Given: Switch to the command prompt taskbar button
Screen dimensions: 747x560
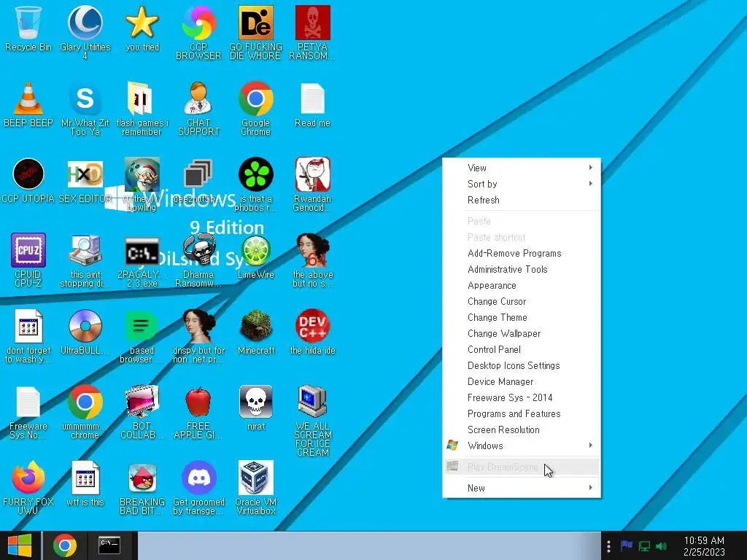Looking at the screenshot, I should click(109, 545).
